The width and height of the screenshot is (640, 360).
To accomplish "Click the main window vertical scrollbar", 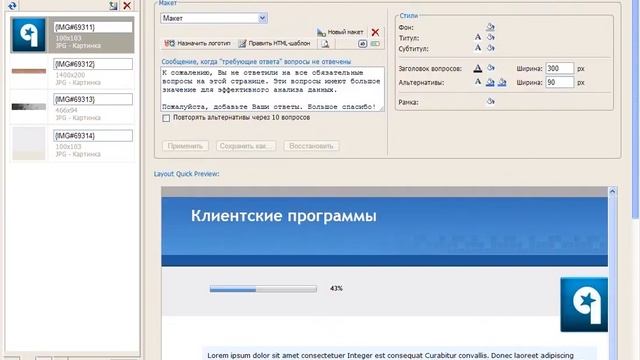I will pos(636,110).
